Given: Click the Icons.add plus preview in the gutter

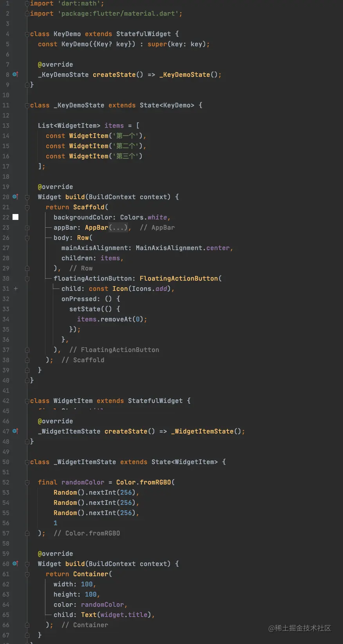Looking at the screenshot, I should click(16, 288).
